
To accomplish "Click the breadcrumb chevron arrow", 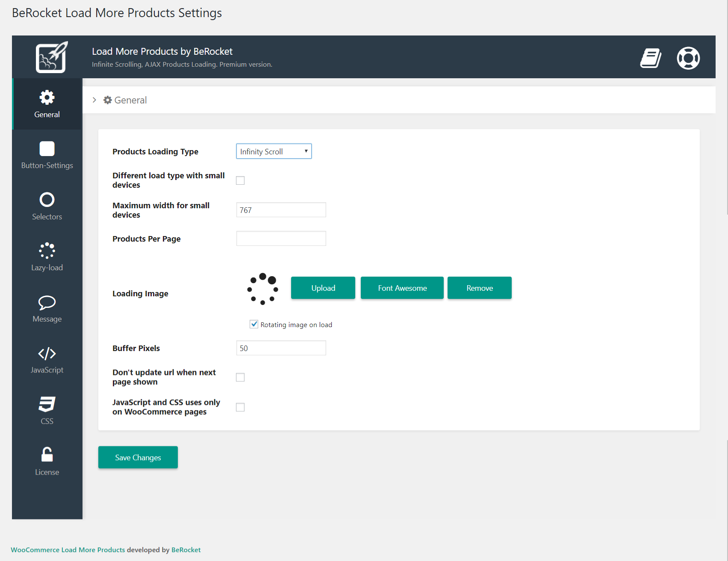I will point(94,100).
